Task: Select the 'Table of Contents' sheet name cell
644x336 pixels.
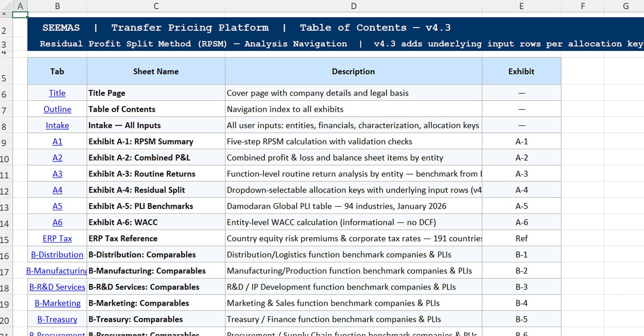Action: 156,109
